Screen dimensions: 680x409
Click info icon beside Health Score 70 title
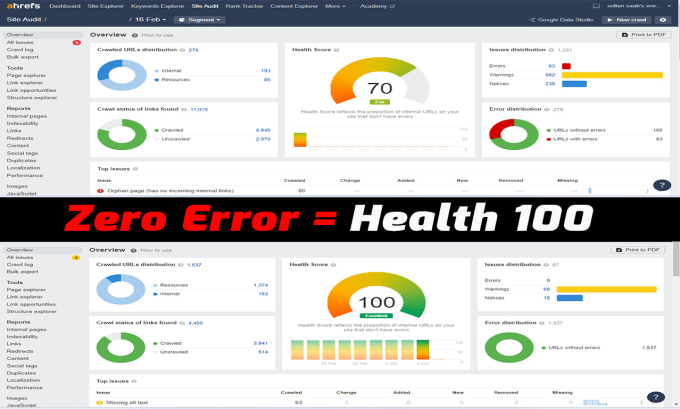point(337,50)
